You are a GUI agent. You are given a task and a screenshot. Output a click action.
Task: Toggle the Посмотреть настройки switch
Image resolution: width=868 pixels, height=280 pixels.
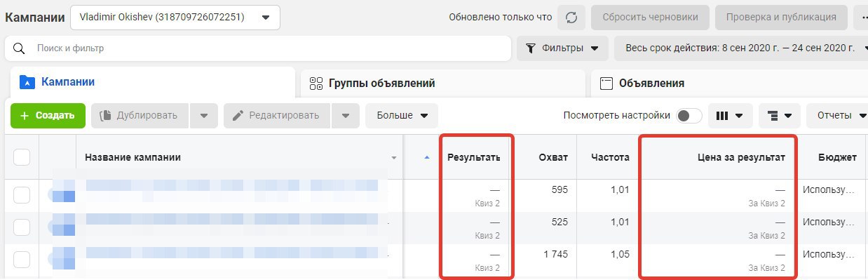(x=689, y=116)
